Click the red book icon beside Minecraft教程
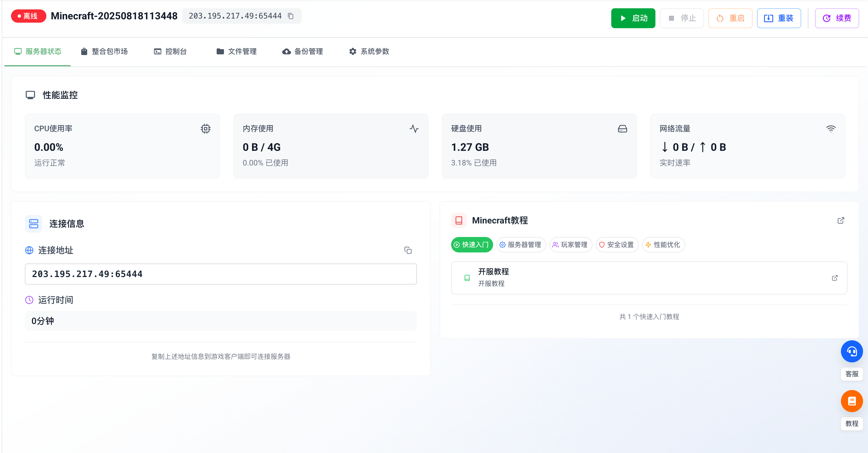The width and height of the screenshot is (868, 453). [459, 220]
